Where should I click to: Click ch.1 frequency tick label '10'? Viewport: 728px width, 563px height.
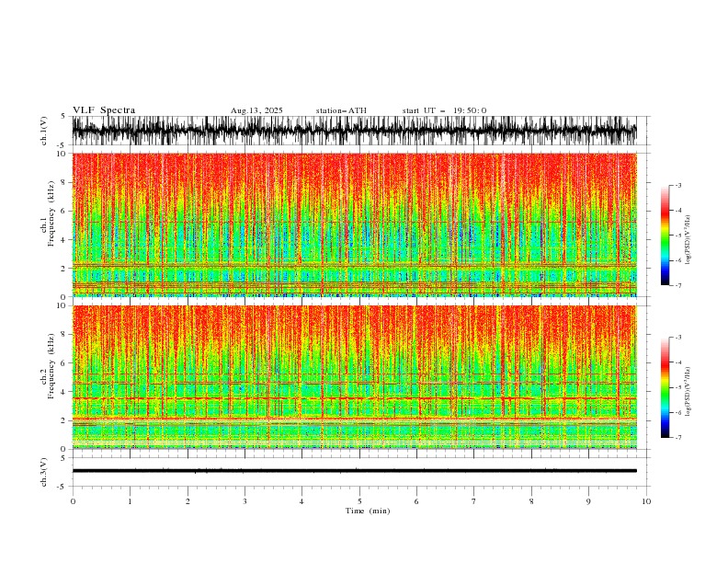coord(63,154)
